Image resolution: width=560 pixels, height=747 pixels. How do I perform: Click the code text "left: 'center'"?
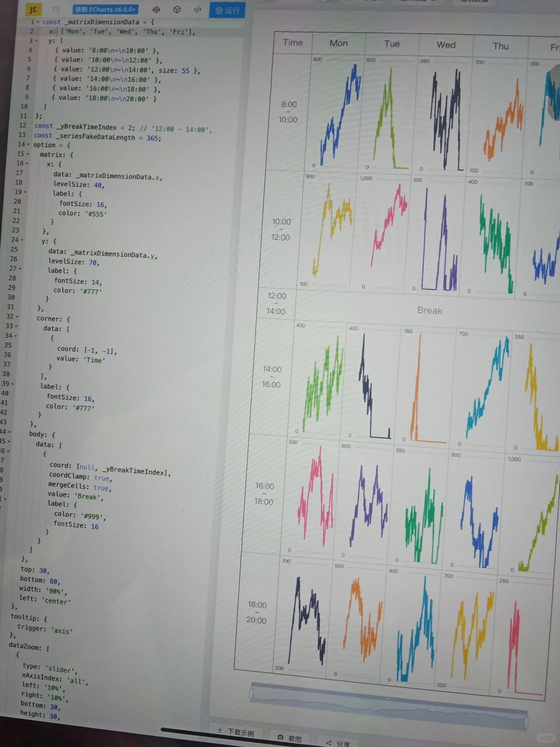coord(44,599)
